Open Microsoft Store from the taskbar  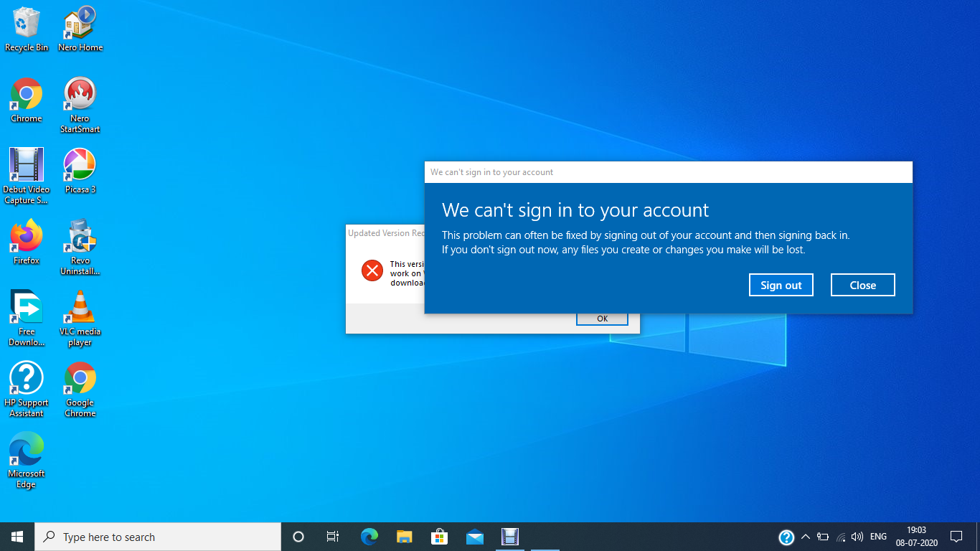(x=440, y=536)
